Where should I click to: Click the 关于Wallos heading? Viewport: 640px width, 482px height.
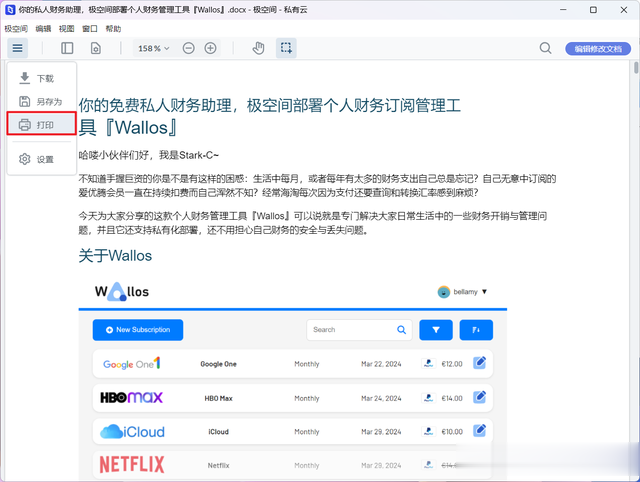pos(115,256)
